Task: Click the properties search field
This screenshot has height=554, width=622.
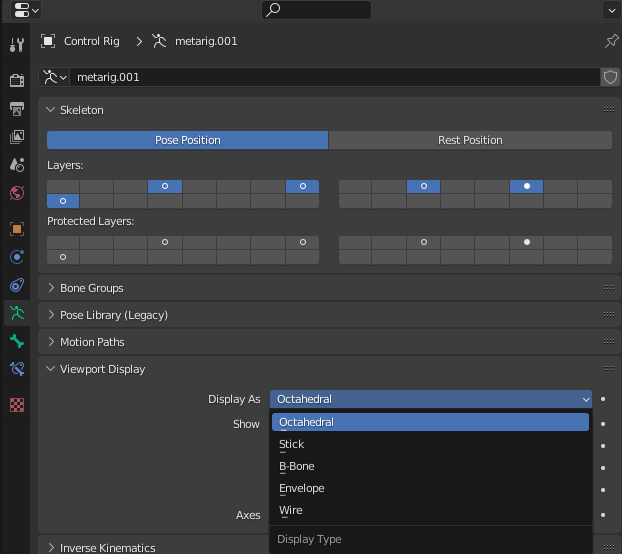Action: pos(317,10)
